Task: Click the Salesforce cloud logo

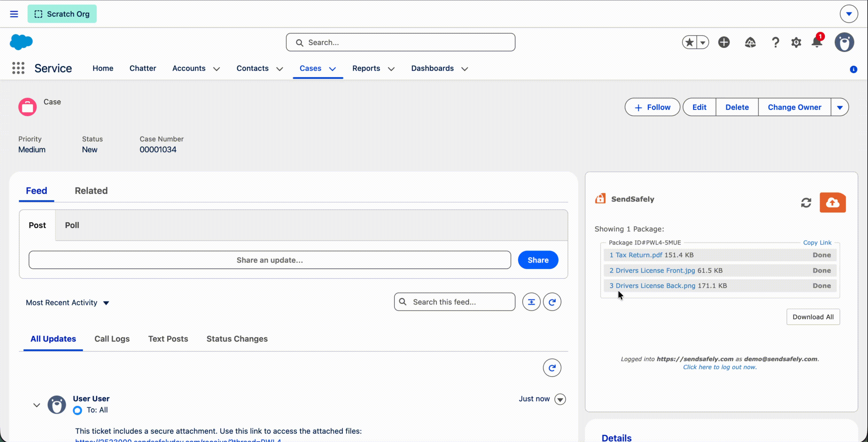Action: click(21, 42)
